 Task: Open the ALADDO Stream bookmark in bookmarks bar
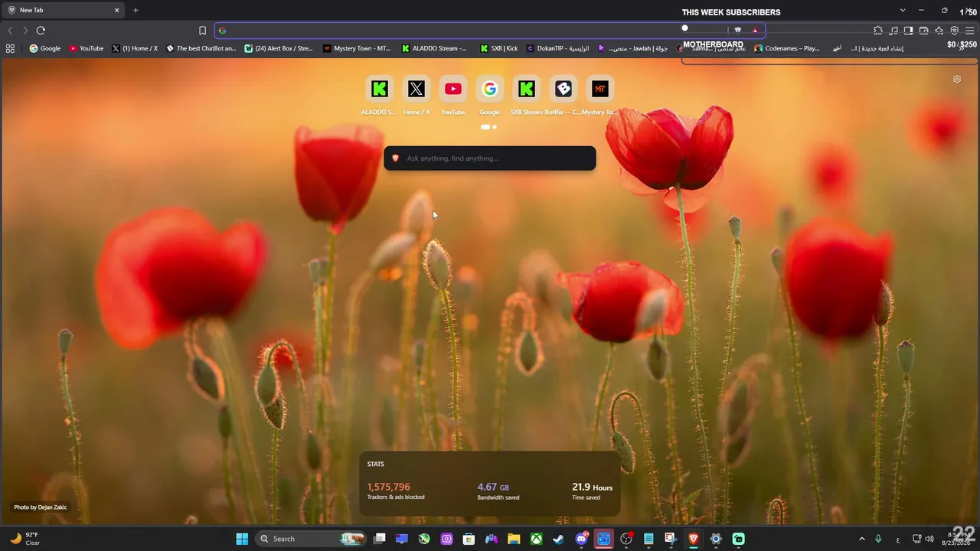pyautogui.click(x=434, y=48)
